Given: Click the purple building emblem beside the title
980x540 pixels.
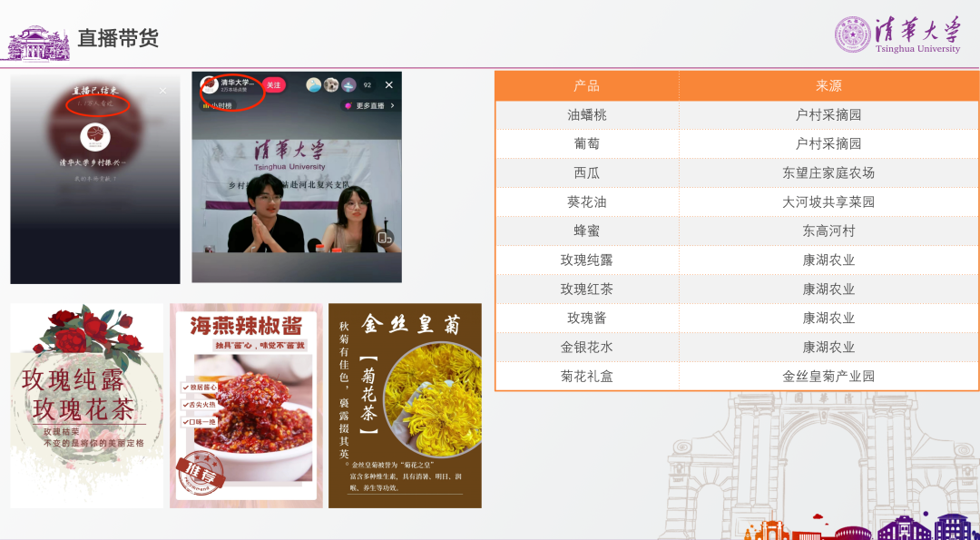Looking at the screenshot, I should (37, 43).
